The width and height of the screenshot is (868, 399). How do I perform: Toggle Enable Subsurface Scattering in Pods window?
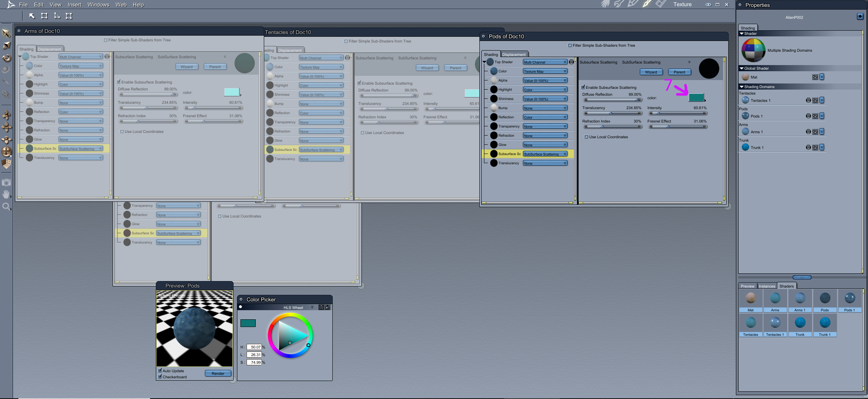coord(583,87)
